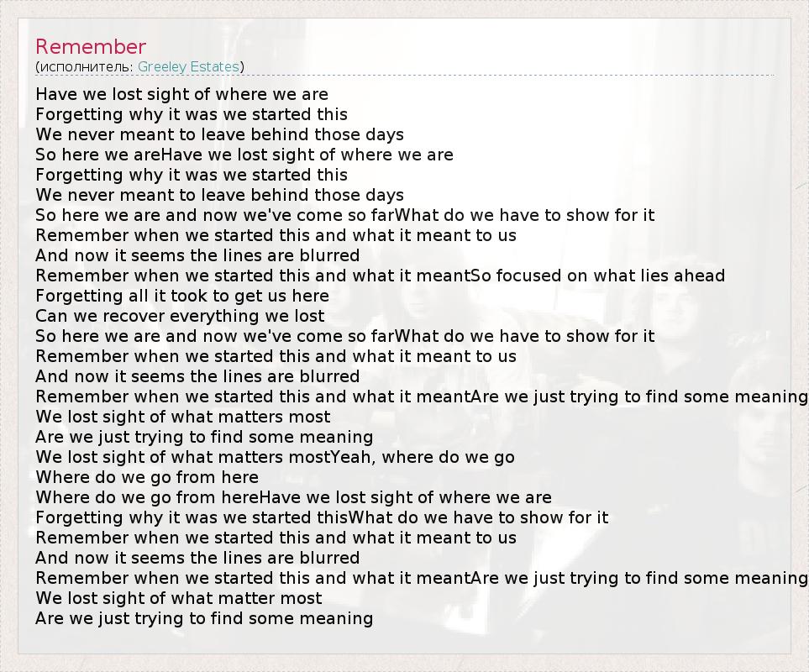Click the line "We lost sight of what matter most"

pyautogui.click(x=179, y=598)
